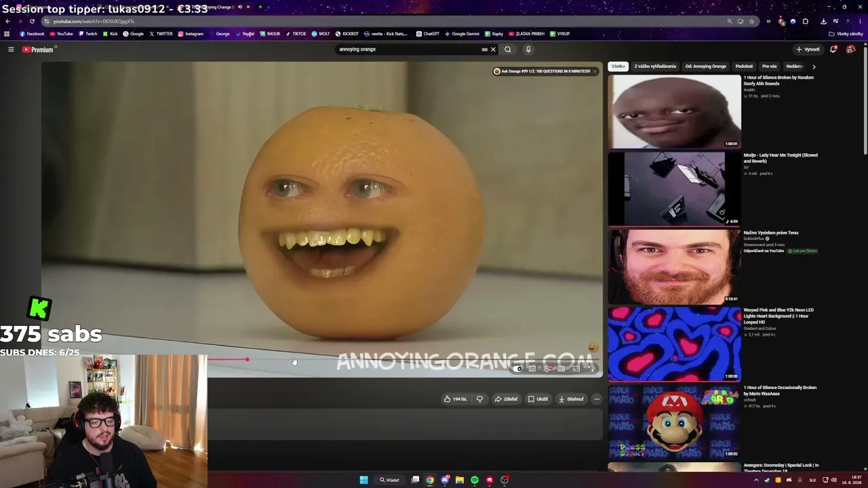Open the Facebook bookmark
The image size is (868, 488).
[32, 34]
